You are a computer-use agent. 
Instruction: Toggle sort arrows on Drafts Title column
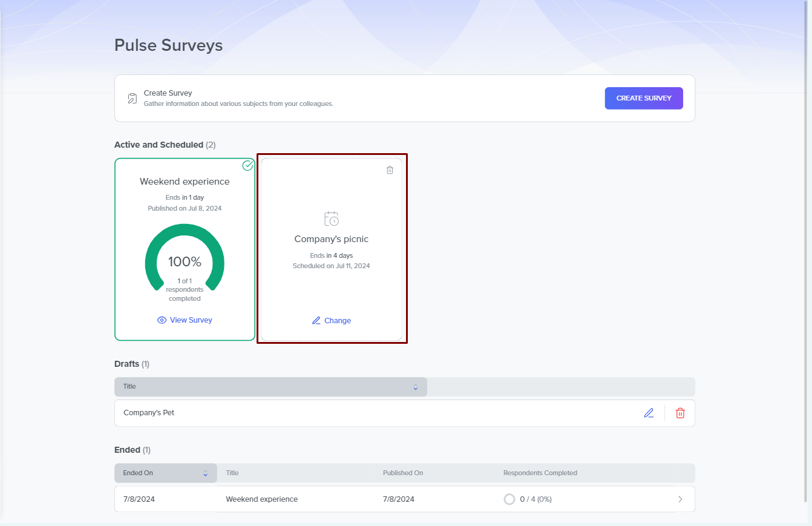(x=415, y=387)
